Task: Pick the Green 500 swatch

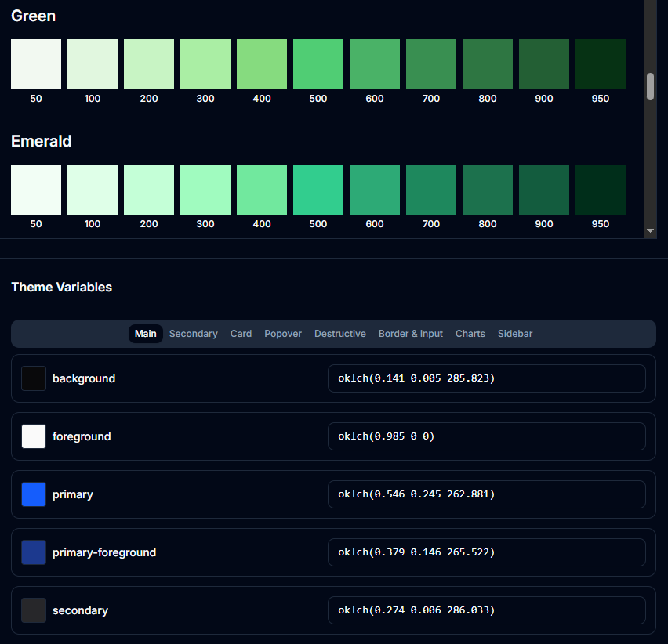Action: tap(318, 64)
